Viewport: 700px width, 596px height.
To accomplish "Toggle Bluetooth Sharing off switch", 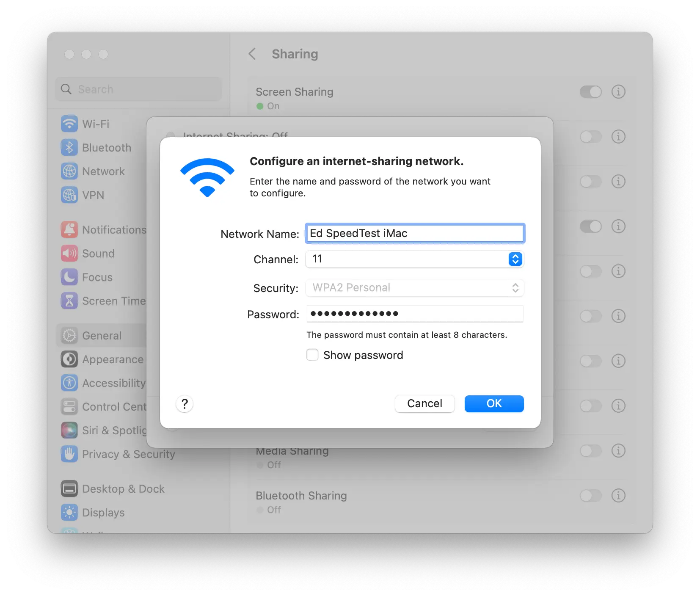I will click(591, 496).
